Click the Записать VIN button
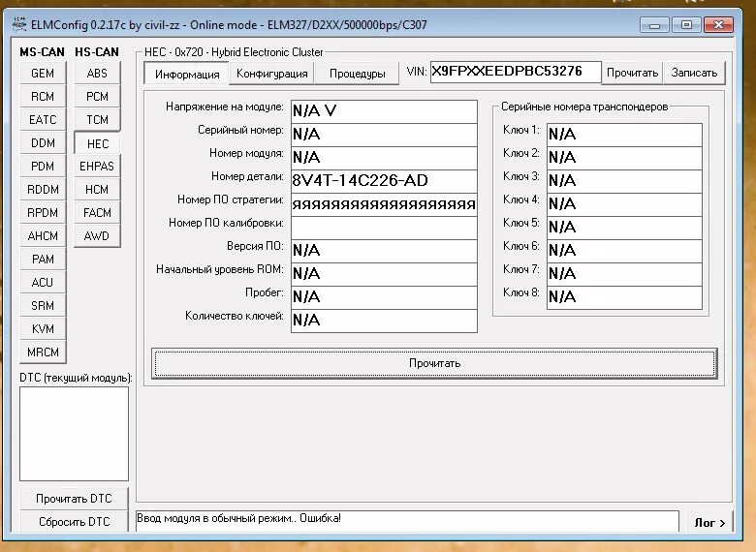This screenshot has height=552, width=756. click(694, 73)
